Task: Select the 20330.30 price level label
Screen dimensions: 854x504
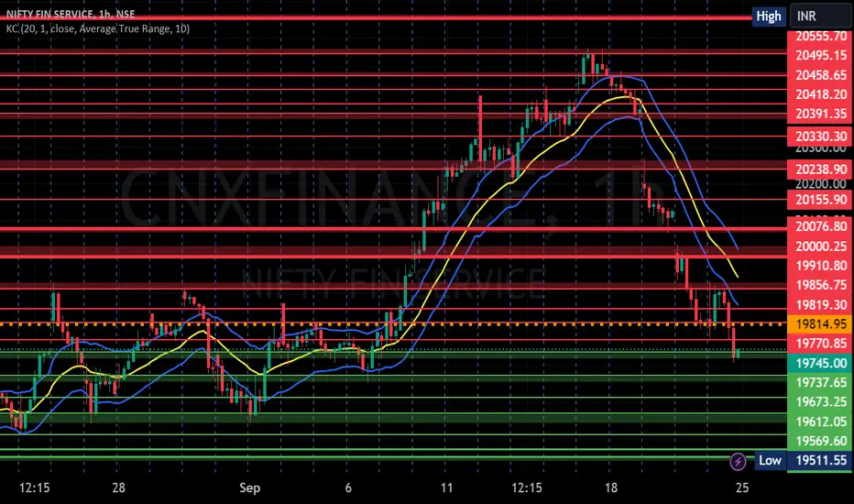Action: pos(820,137)
